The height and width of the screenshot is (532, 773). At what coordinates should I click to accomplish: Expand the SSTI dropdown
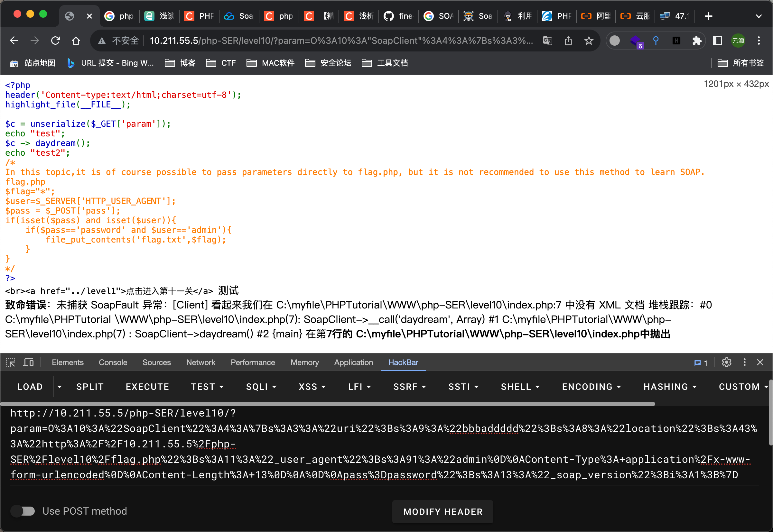coord(463,387)
